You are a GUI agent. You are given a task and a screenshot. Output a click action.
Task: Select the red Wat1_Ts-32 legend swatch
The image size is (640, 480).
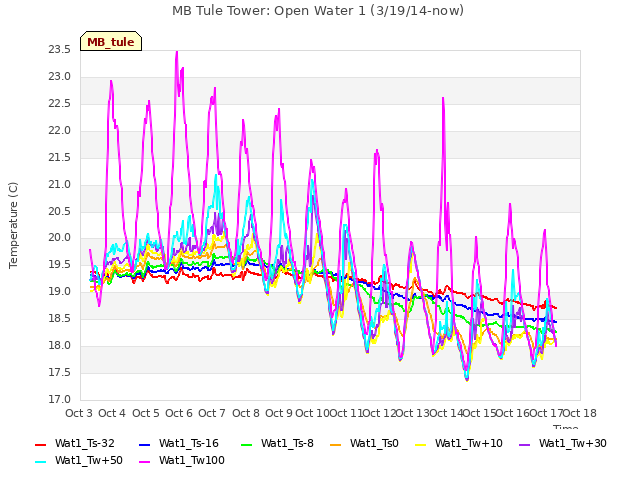[40, 444]
